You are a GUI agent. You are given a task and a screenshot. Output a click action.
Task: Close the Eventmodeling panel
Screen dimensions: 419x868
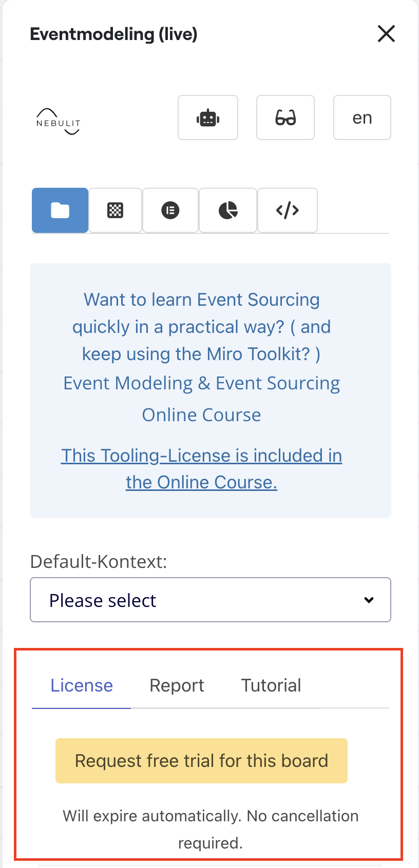pos(386,34)
